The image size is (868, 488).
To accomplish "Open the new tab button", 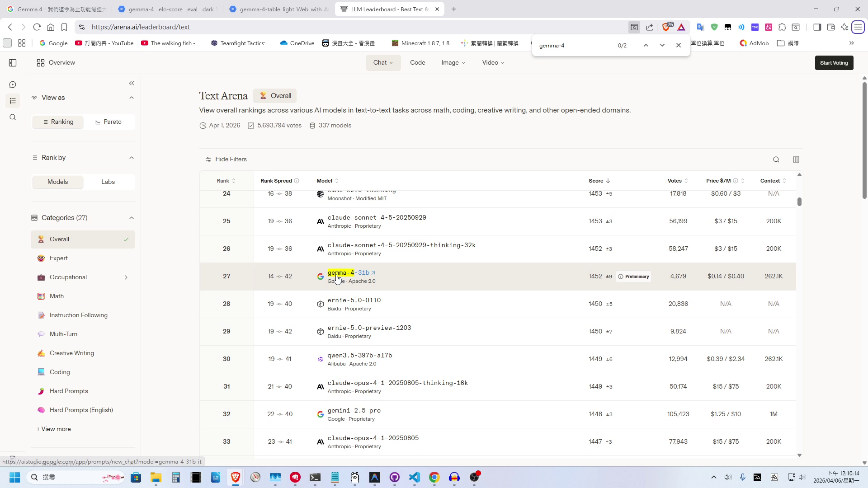I will coord(454,9).
